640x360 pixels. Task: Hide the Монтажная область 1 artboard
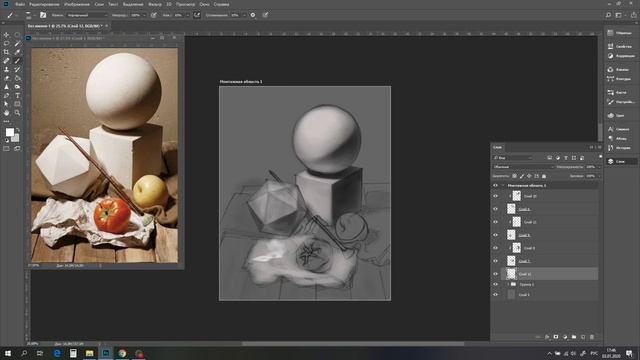click(x=496, y=185)
